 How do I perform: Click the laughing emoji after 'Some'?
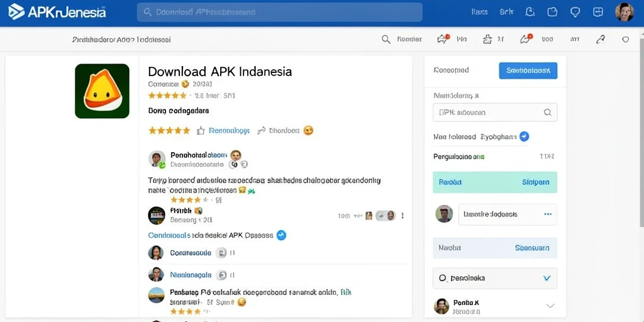[241, 303]
